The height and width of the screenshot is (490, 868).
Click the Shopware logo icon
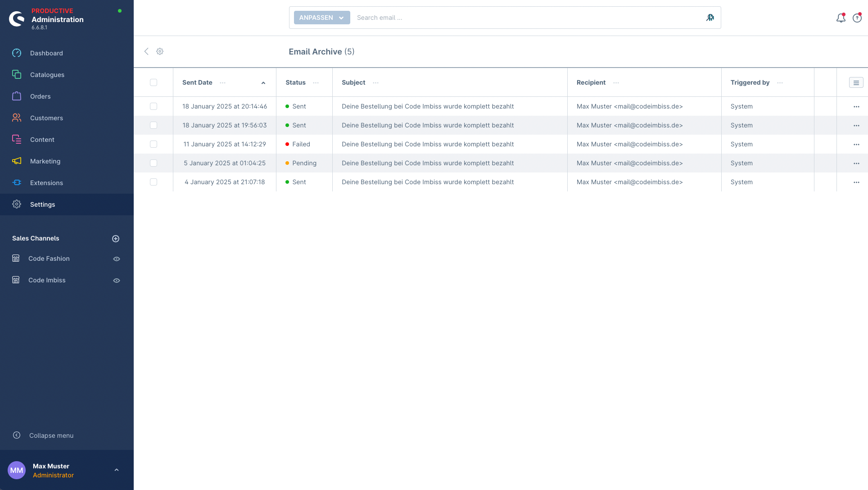tap(17, 18)
